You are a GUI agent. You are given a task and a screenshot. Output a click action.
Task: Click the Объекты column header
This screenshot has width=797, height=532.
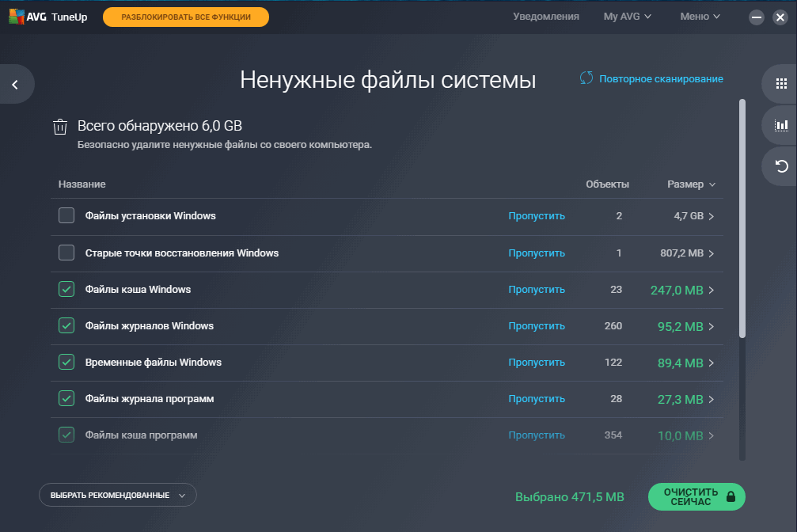pos(607,184)
